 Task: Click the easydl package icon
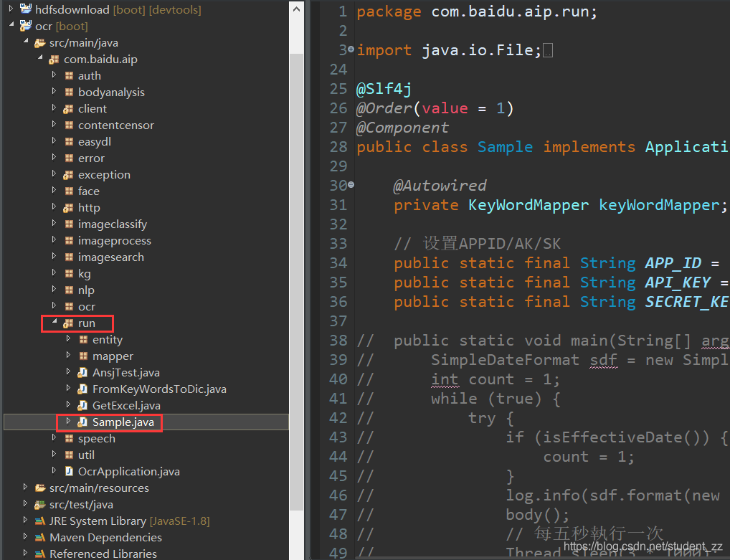(x=69, y=141)
